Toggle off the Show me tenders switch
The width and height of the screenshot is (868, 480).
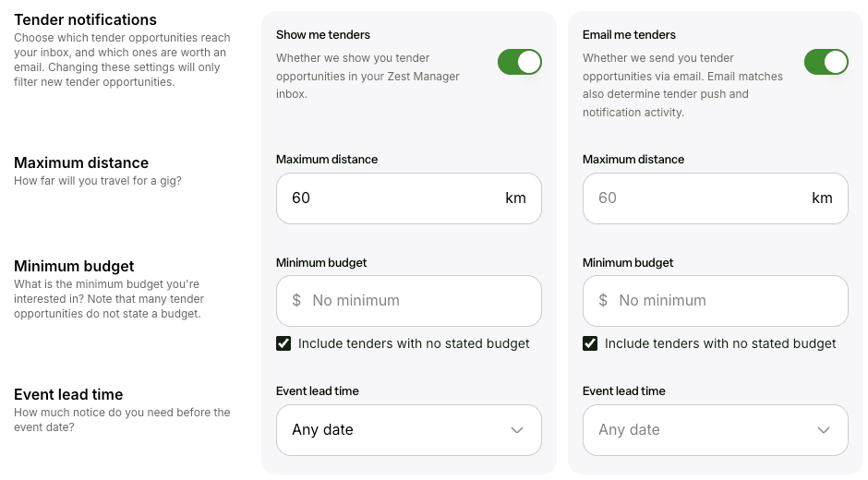click(519, 62)
